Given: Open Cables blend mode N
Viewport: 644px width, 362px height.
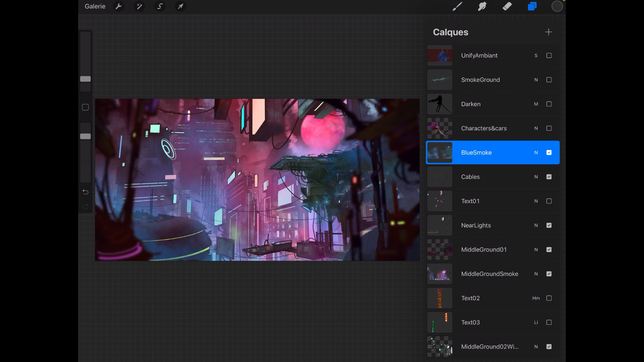Looking at the screenshot, I should (x=536, y=177).
